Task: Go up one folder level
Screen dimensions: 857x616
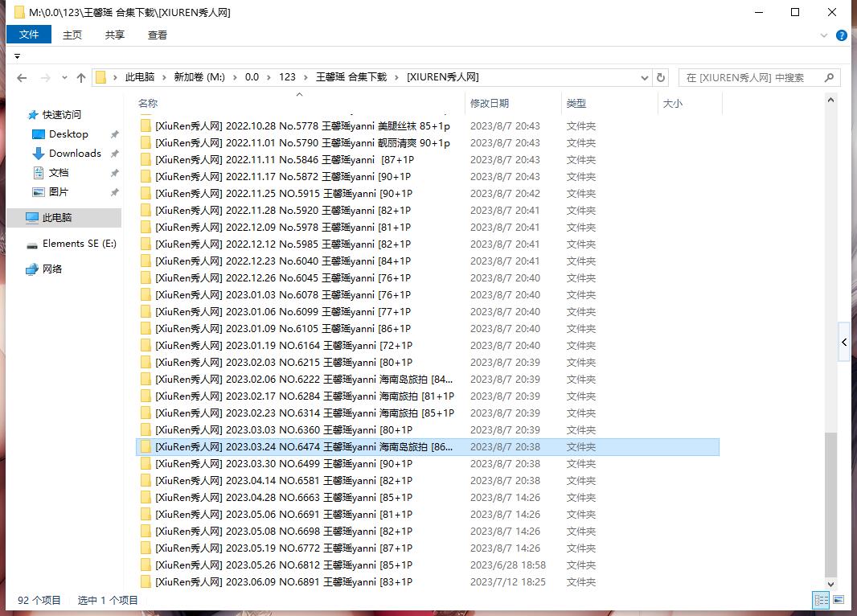Action: (81, 78)
